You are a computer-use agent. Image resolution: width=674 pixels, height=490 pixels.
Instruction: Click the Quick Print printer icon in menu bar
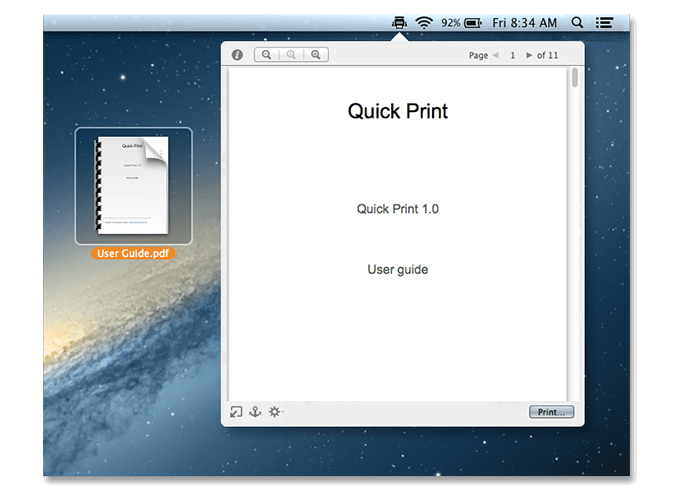point(399,22)
